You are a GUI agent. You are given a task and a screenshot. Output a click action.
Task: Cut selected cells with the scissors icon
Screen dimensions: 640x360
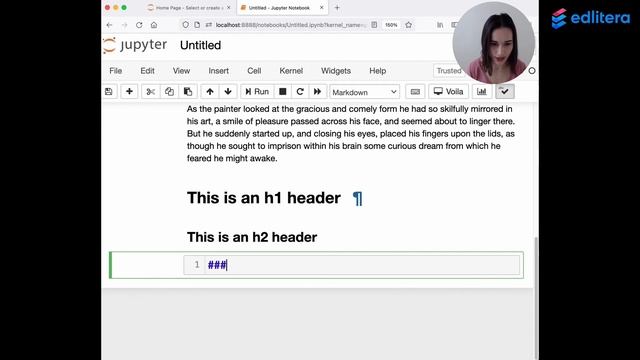pos(151,91)
